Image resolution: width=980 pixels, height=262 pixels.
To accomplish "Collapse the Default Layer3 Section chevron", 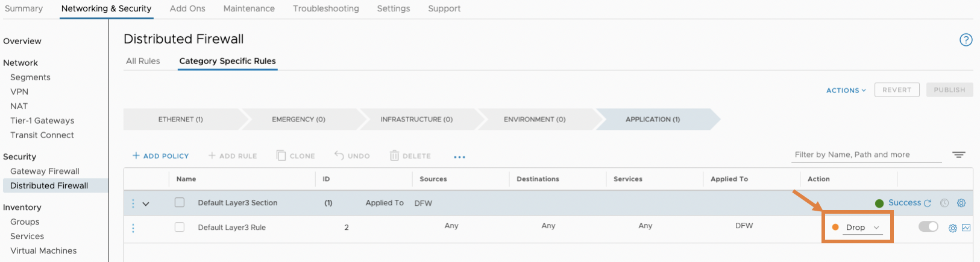I will (146, 204).
